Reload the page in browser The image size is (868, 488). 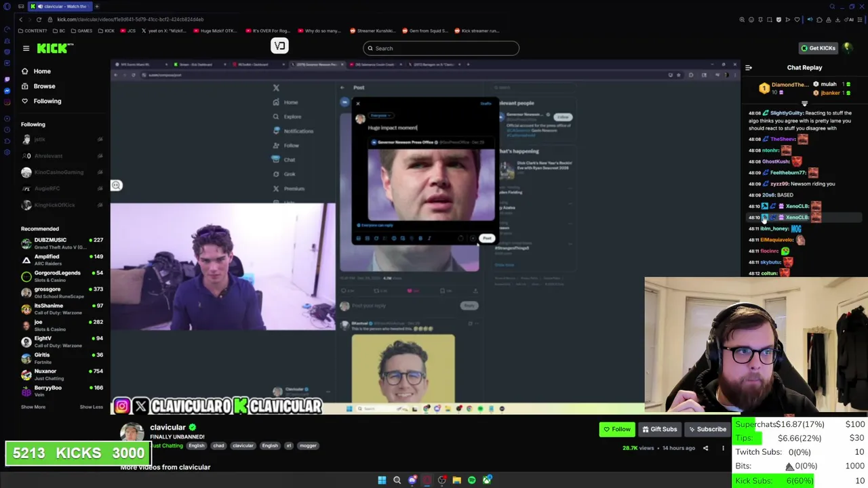[x=39, y=19]
